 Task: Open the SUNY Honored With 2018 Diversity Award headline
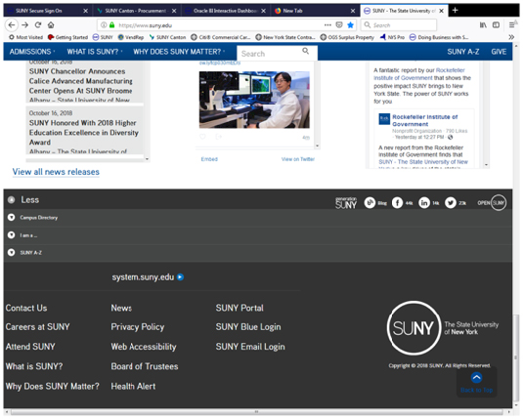pyautogui.click(x=84, y=133)
